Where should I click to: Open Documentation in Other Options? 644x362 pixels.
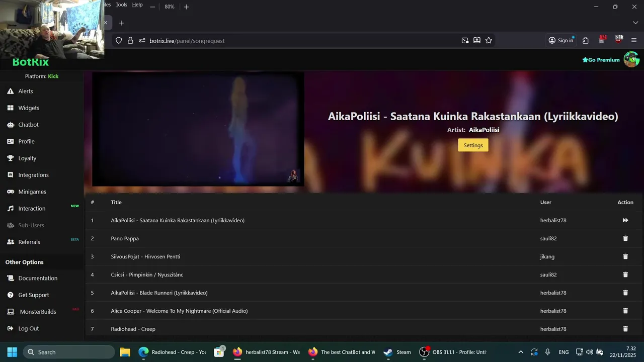pos(38,278)
